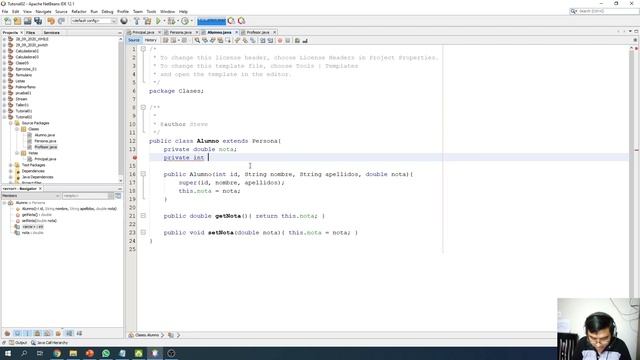Switch to the Principal.java tab

(143, 32)
